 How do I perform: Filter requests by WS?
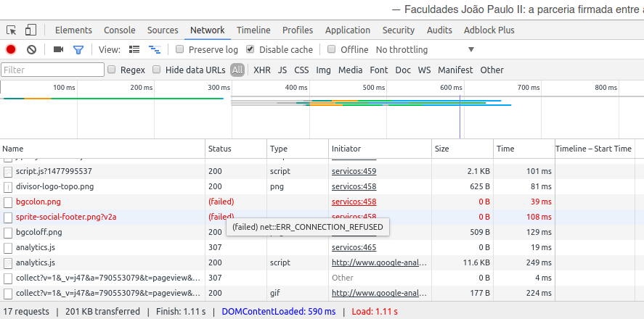424,70
